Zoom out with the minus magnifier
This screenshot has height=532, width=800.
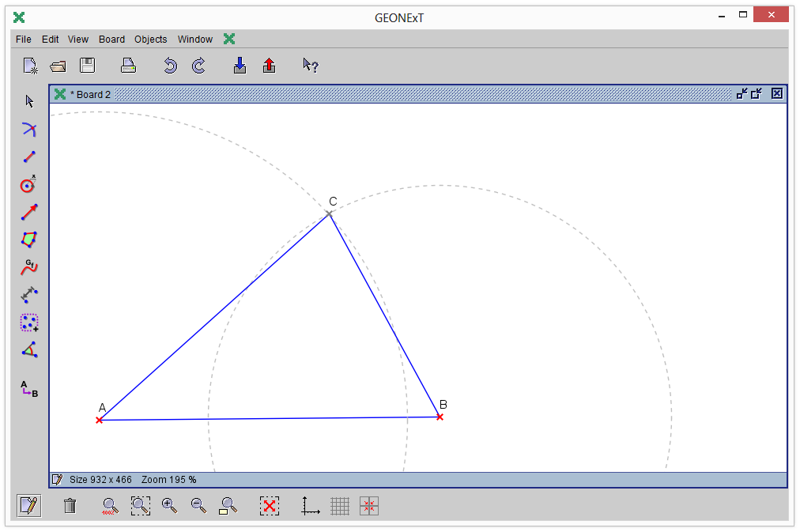198,506
